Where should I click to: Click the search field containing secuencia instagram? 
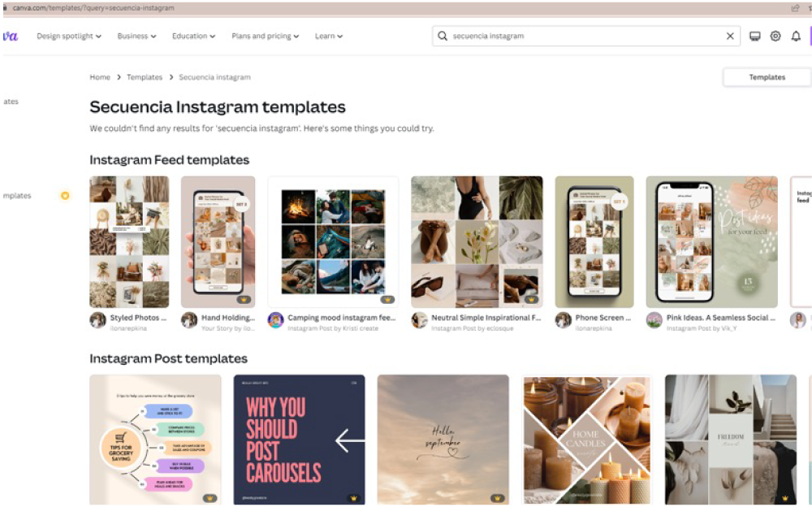click(586, 37)
